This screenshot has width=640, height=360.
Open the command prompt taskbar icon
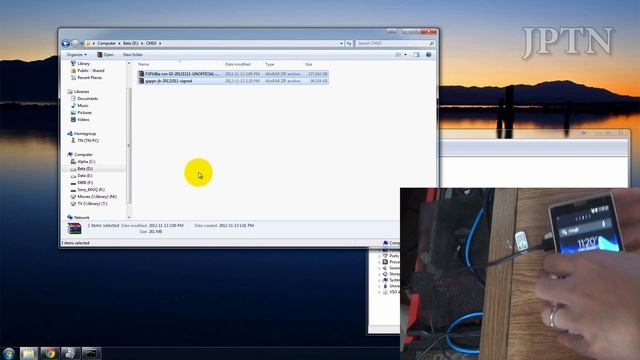pyautogui.click(x=91, y=353)
